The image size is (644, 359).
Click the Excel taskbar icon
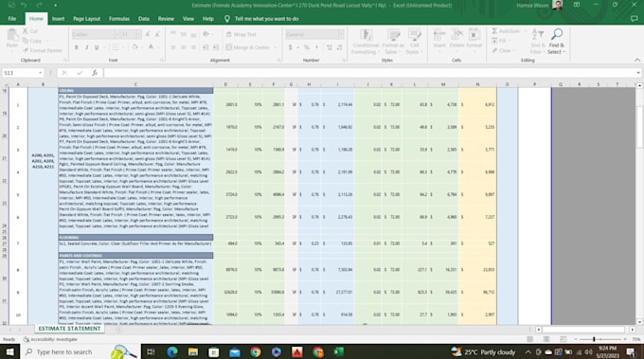tap(338, 352)
